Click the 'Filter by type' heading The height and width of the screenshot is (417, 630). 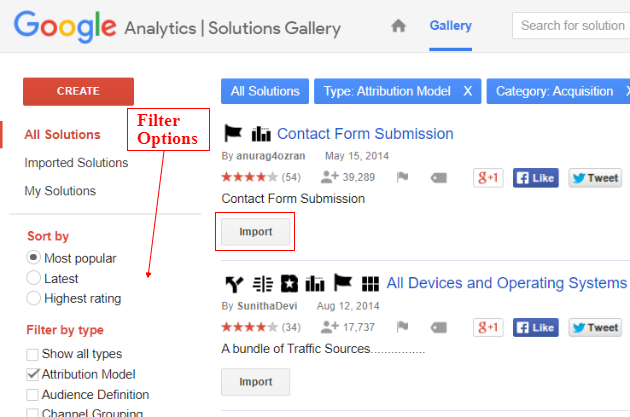[x=65, y=330]
